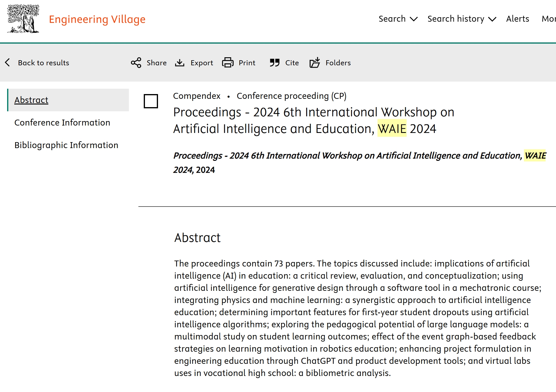Click the Elsevier tree logo
The width and height of the screenshot is (556, 392).
[x=23, y=19]
